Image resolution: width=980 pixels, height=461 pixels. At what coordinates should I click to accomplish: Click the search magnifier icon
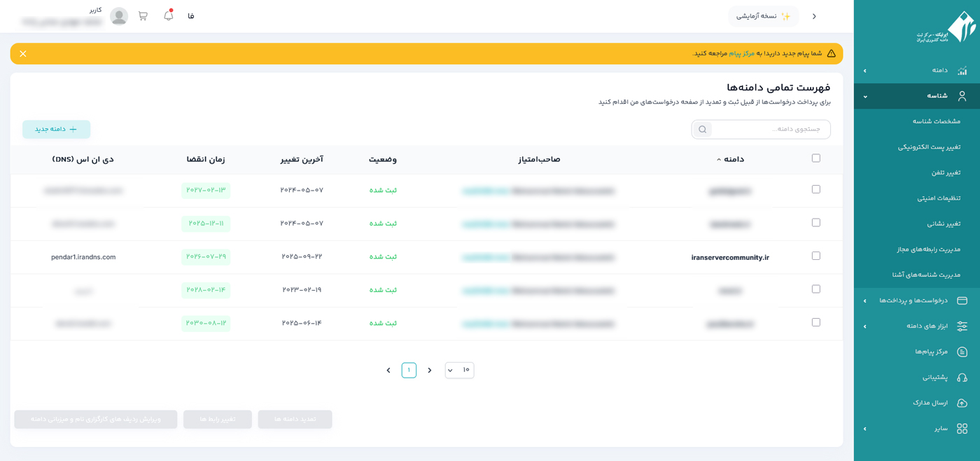[702, 130]
